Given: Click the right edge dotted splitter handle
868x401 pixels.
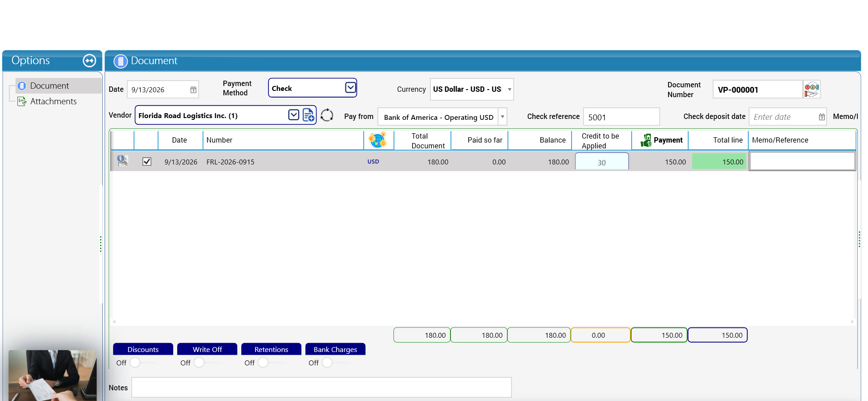Looking at the screenshot, I should pos(859,239).
